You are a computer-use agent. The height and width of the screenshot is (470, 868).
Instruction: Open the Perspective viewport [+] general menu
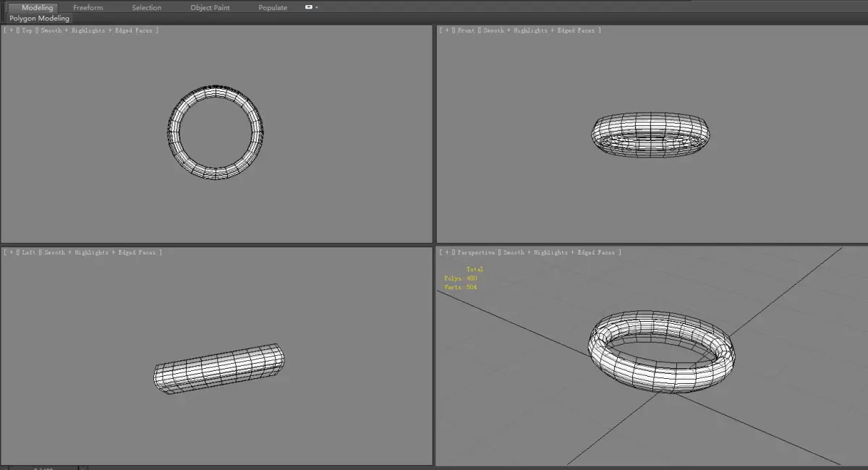point(447,252)
